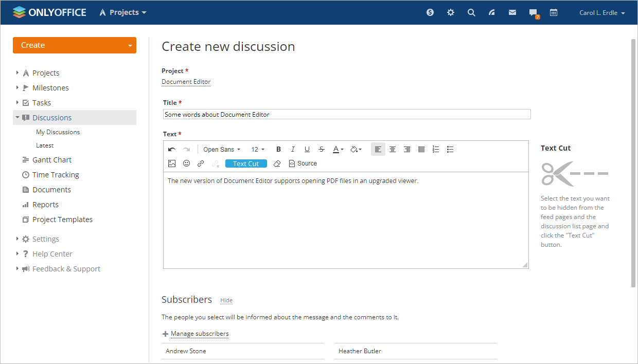Expand the Projects tree arrow

coord(17,72)
